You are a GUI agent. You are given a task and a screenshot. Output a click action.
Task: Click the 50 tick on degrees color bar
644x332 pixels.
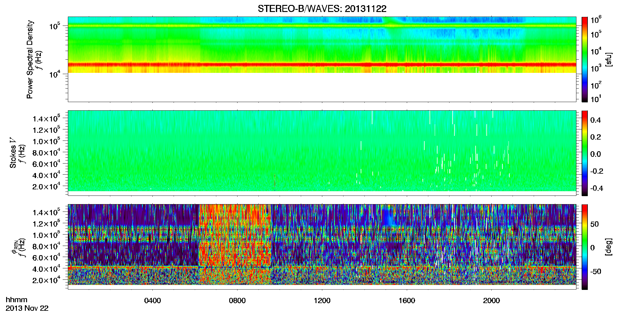pyautogui.click(x=595, y=224)
